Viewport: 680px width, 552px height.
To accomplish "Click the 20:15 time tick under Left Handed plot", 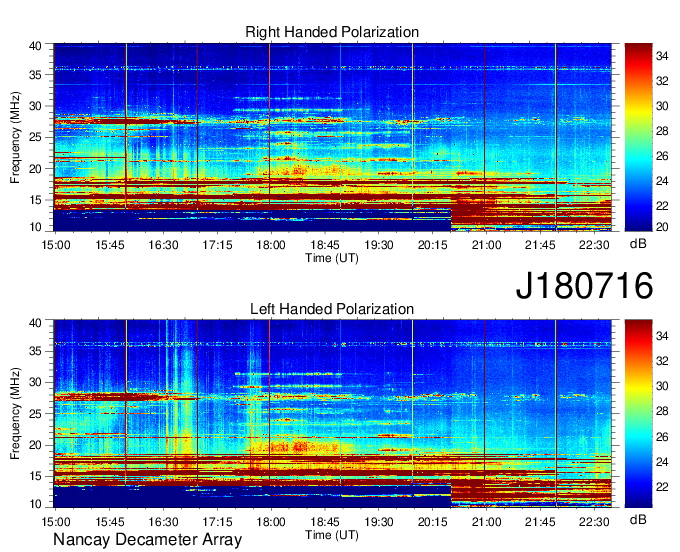I will coord(432,521).
